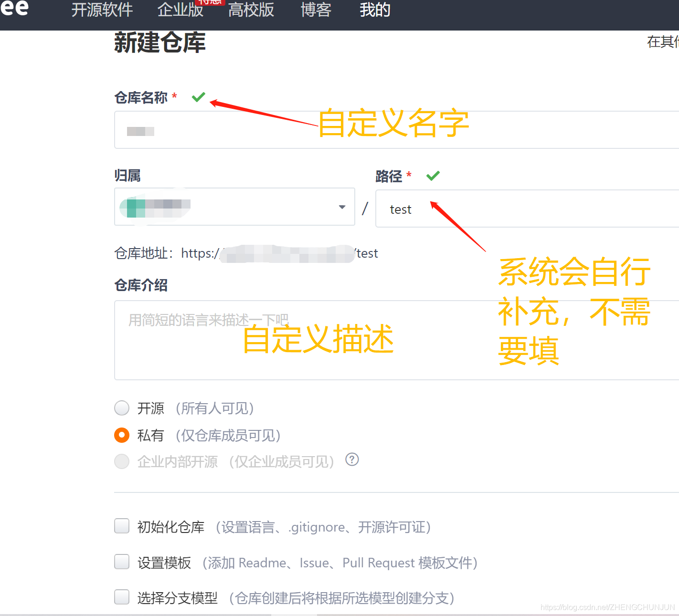Image resolution: width=679 pixels, height=616 pixels.
Task: Click the green checkmark next to 路径
Action: (433, 176)
